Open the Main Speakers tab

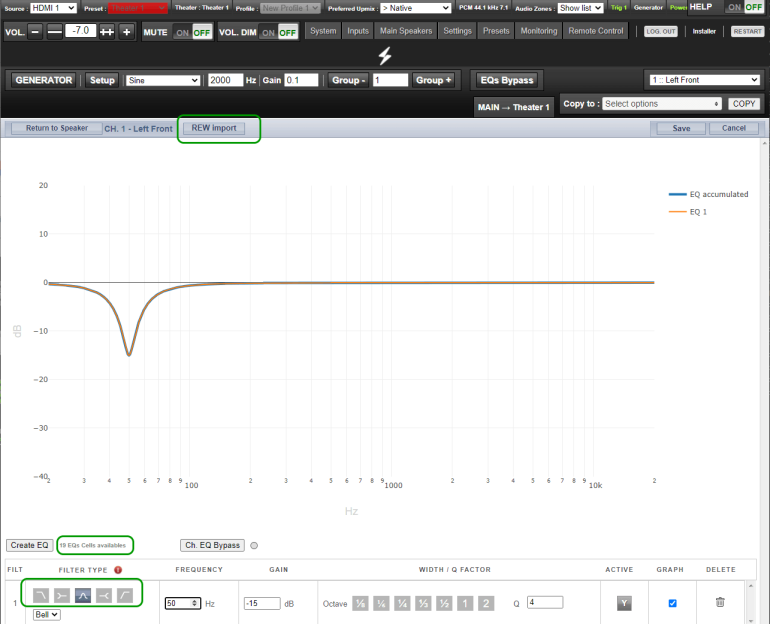(x=406, y=30)
